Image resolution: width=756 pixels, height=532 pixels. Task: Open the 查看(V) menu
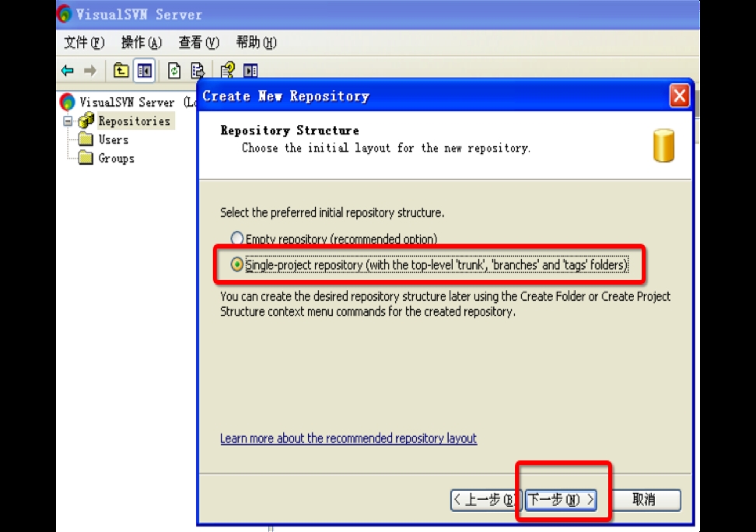[198, 43]
